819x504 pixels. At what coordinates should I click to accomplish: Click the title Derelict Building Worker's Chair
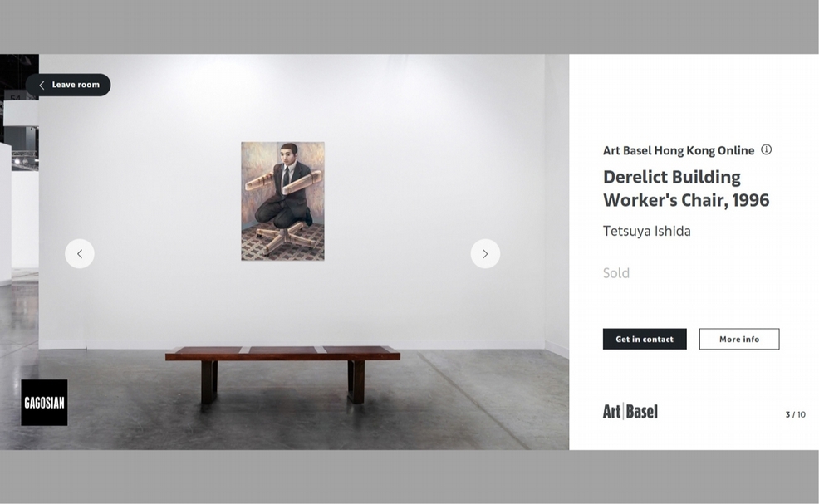pos(686,188)
